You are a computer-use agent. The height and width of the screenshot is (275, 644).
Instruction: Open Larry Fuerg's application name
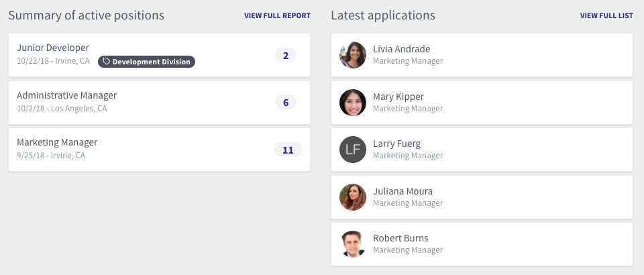396,144
